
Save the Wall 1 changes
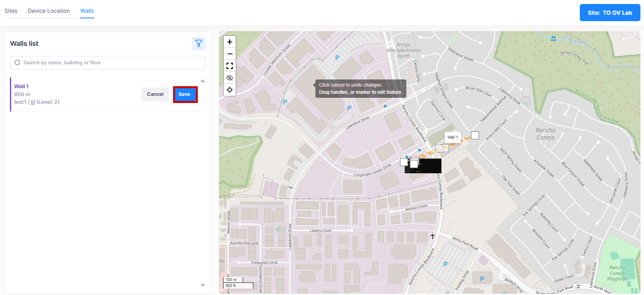185,94
